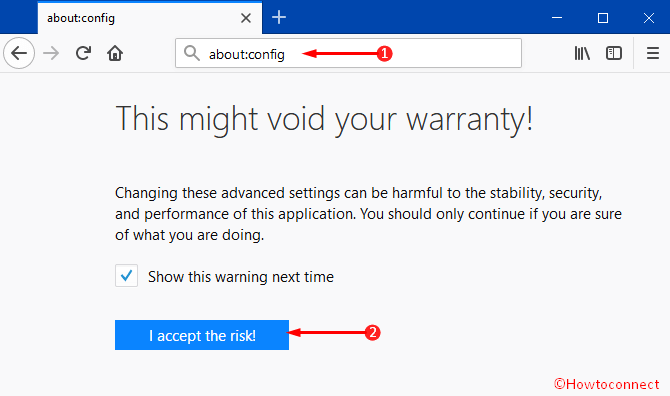Minimize the Firefox window

557,18
